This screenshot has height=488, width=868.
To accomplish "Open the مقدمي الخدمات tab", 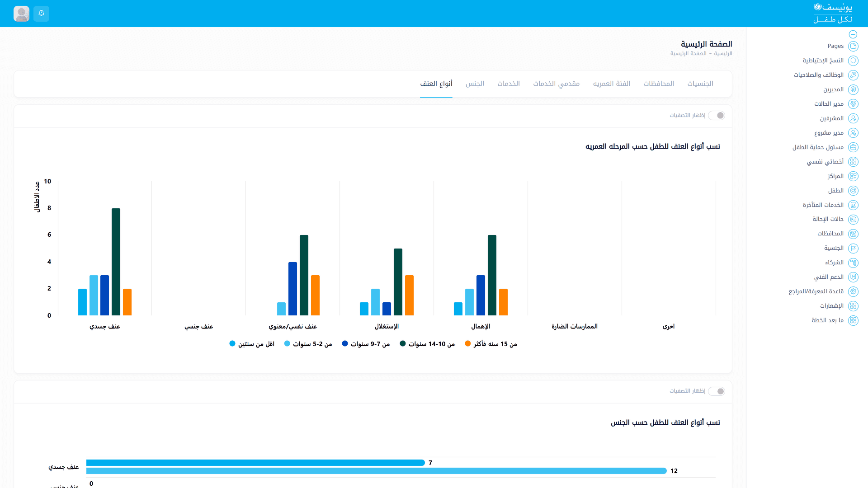I will (x=556, y=84).
